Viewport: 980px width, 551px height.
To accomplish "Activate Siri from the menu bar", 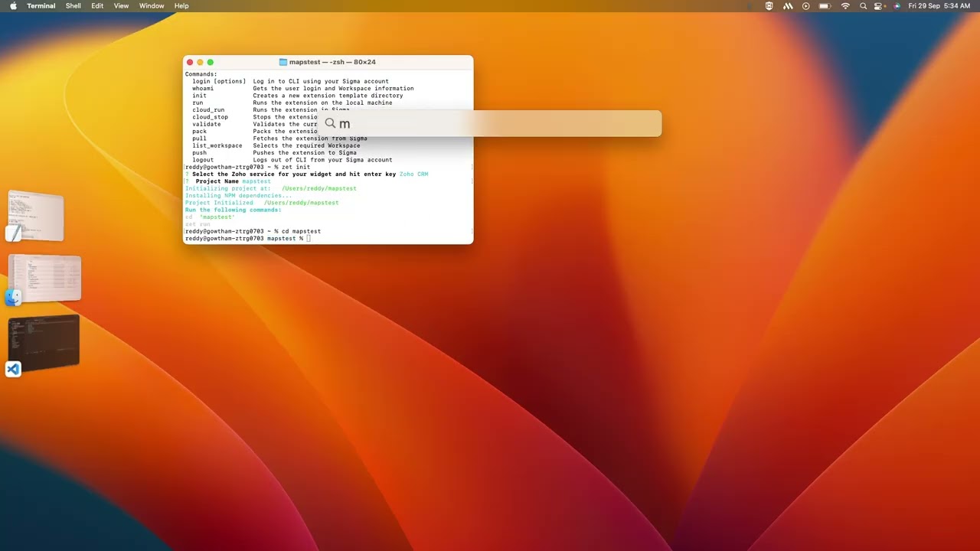I will (897, 5).
